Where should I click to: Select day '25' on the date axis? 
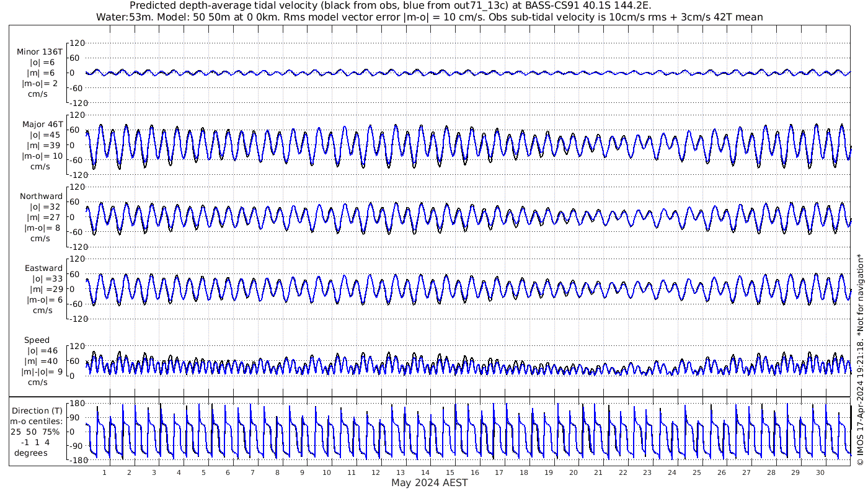(x=697, y=472)
